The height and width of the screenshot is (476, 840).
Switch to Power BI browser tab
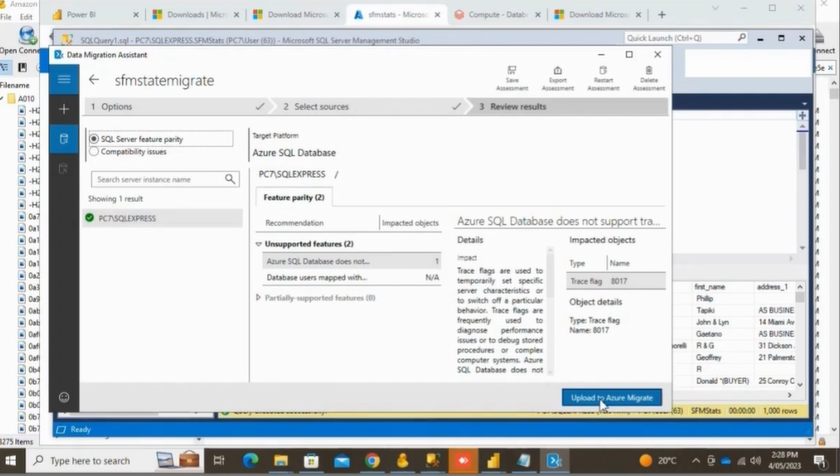(x=95, y=14)
